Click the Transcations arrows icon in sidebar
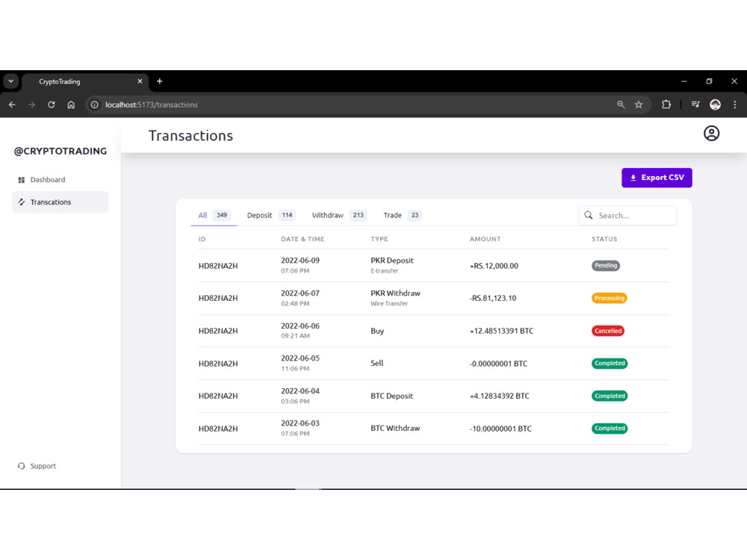 (22, 202)
